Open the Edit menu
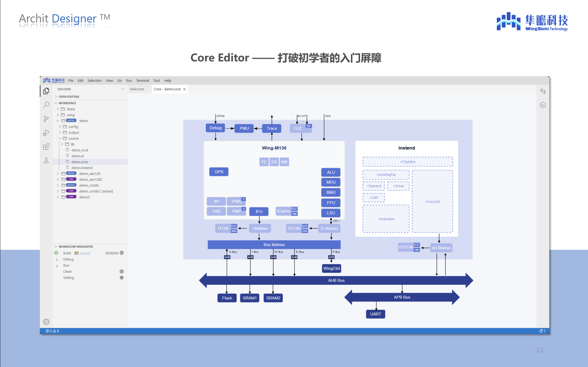588x367 pixels. click(x=81, y=81)
